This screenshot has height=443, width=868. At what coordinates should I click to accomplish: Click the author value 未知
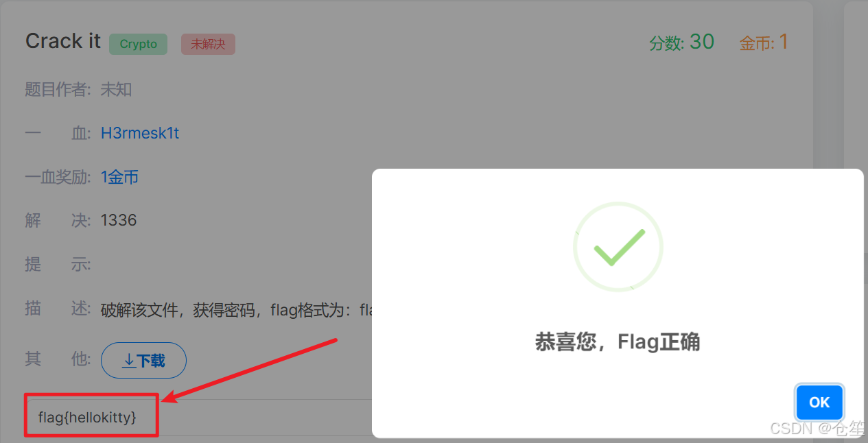[x=116, y=89]
